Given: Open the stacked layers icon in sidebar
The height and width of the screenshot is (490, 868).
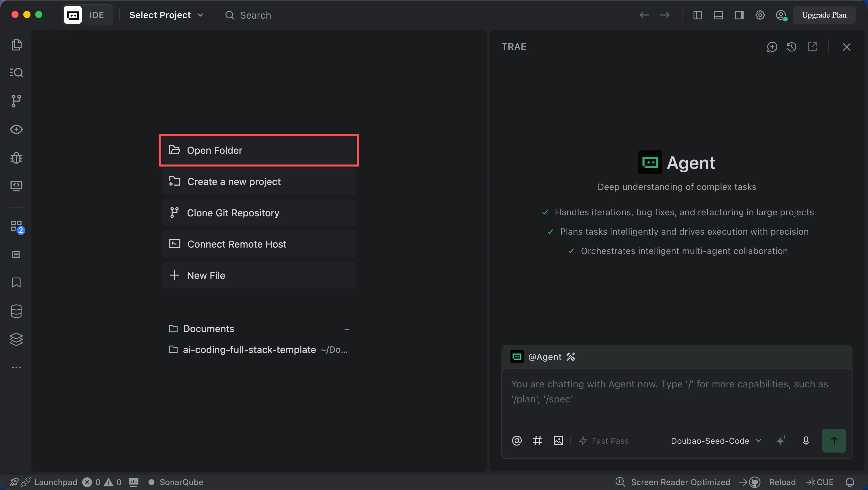Looking at the screenshot, I should pos(16,339).
